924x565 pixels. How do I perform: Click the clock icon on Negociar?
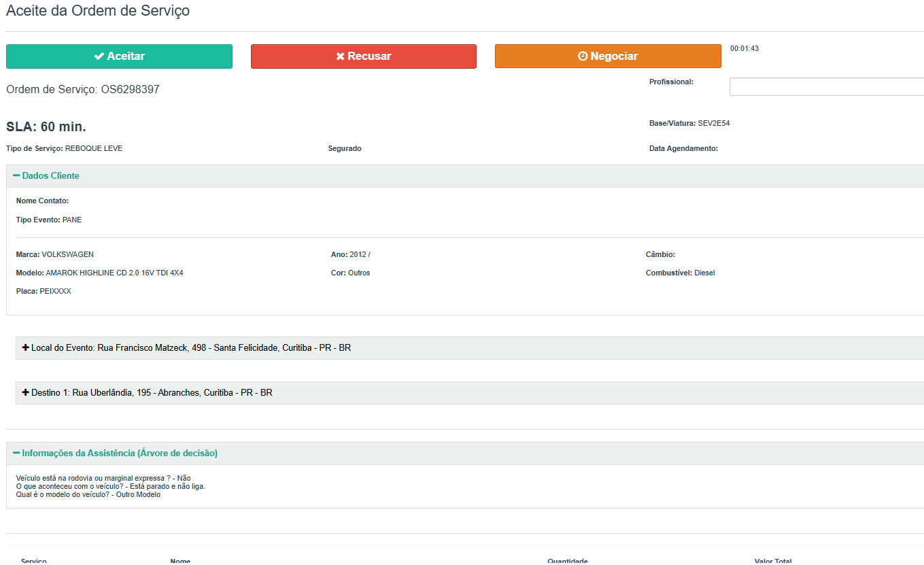(583, 56)
